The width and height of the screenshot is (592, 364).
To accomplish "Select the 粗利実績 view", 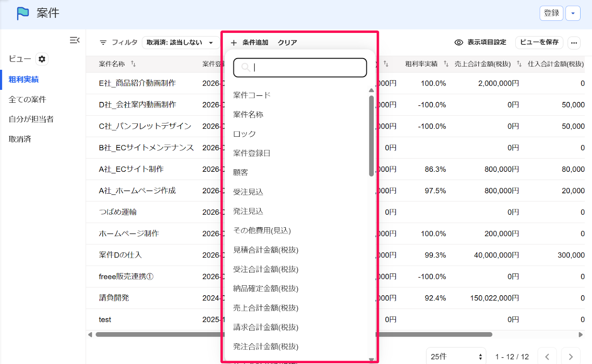I will point(24,79).
